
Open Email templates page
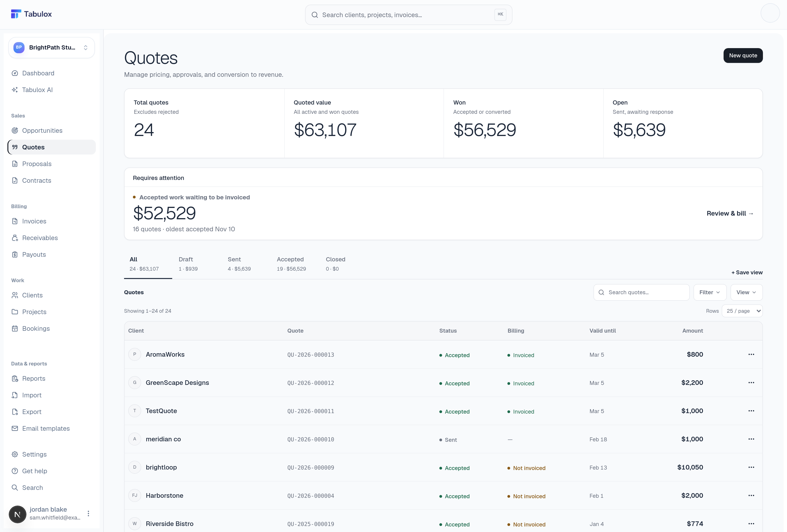pos(51,428)
